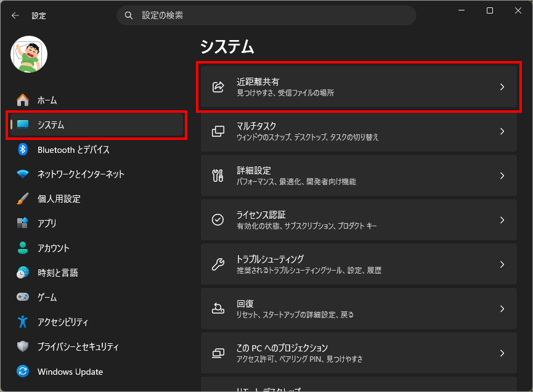533x392 pixels.
Task: Click the Bluetooth icon in sidebar
Action: (23, 149)
